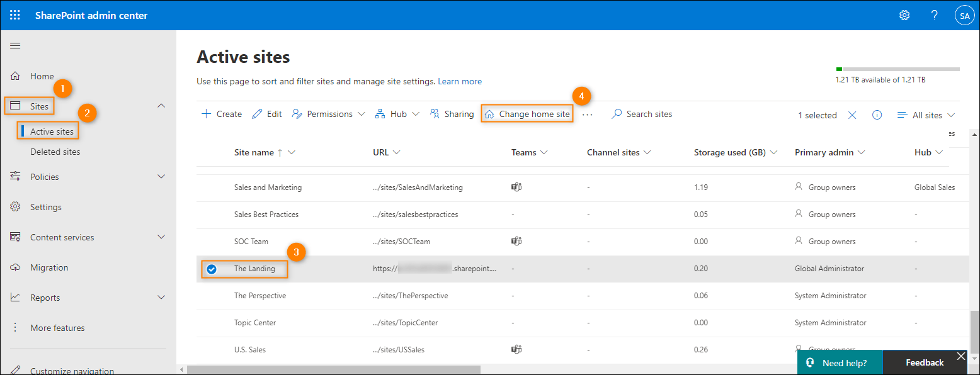Open the All sites filter dropdown

[x=926, y=115]
